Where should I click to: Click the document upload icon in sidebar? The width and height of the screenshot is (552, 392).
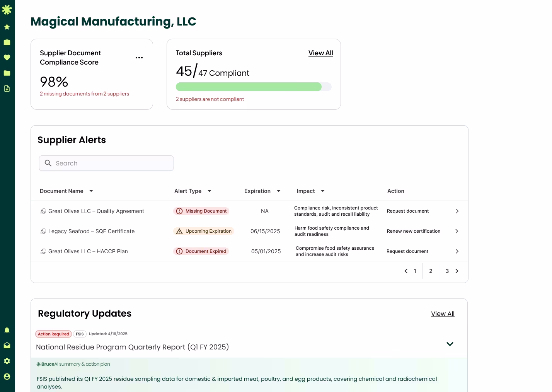[7, 89]
